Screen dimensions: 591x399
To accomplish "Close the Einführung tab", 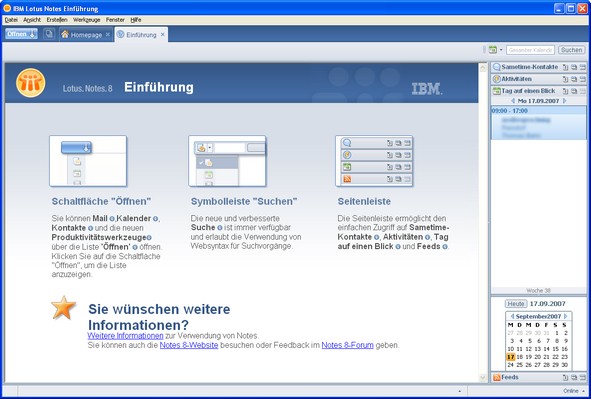I will 162,35.
